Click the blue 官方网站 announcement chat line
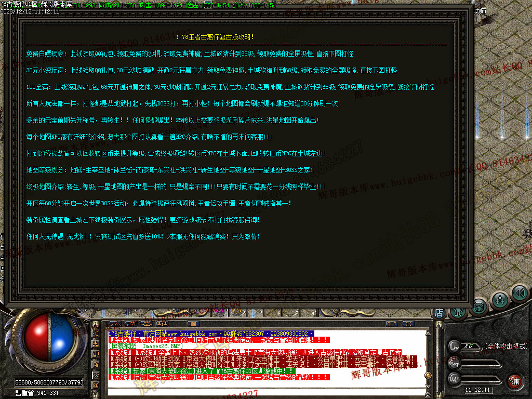532x399 pixels. tap(211, 334)
